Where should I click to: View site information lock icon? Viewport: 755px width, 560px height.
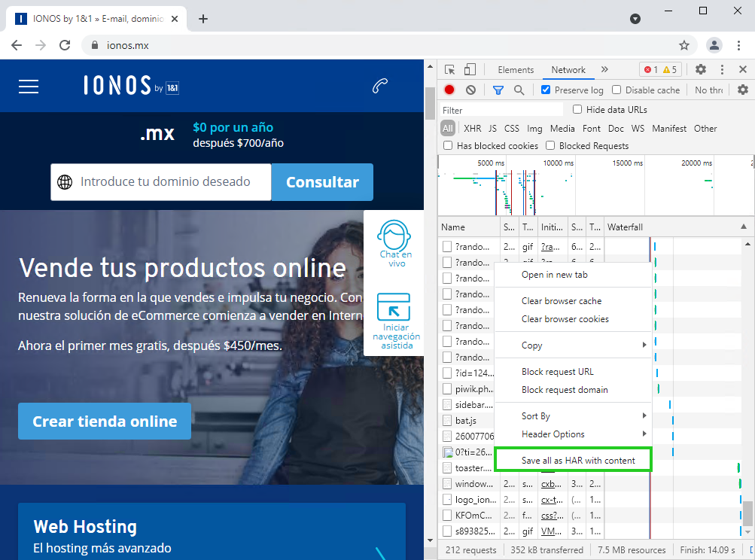95,45
